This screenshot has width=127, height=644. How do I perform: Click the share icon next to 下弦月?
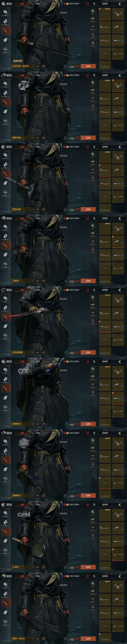point(44,281)
